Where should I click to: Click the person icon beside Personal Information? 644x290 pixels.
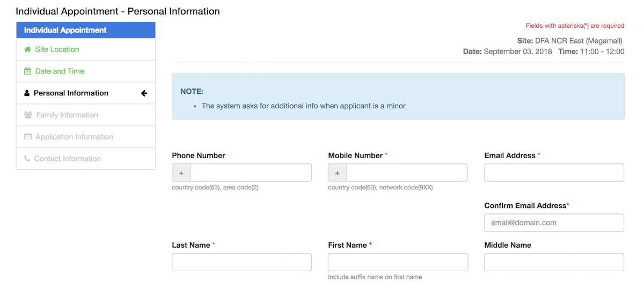click(x=27, y=93)
